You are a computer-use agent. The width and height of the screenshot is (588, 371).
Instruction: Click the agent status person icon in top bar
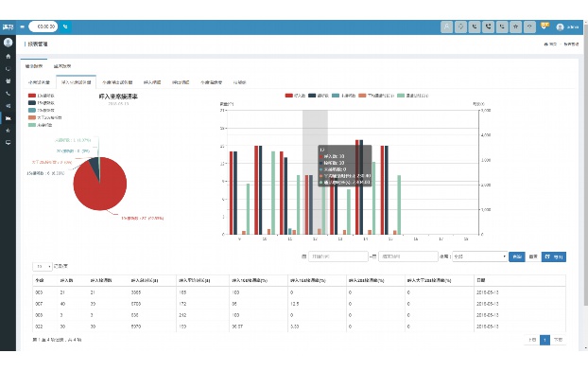(446, 26)
